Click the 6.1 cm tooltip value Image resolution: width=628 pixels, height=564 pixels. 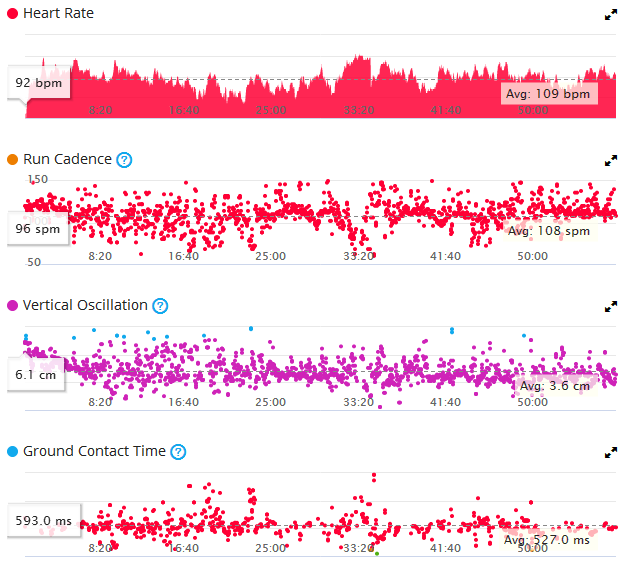click(x=36, y=375)
